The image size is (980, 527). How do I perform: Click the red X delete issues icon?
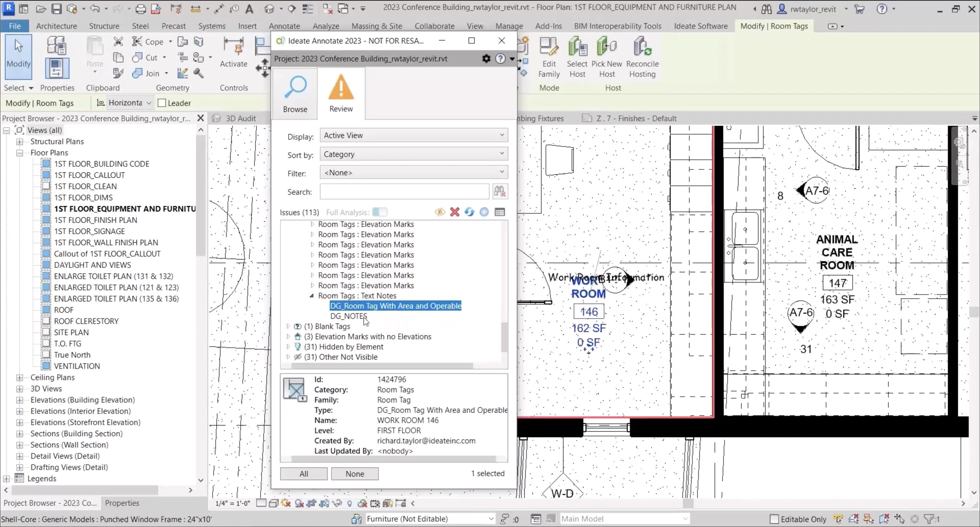coord(454,212)
